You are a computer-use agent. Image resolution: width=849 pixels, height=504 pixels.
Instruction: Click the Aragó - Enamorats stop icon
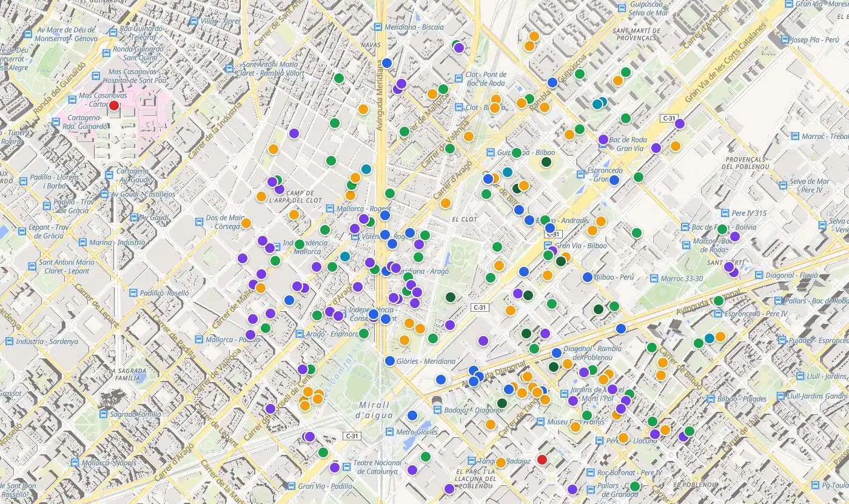click(298, 334)
